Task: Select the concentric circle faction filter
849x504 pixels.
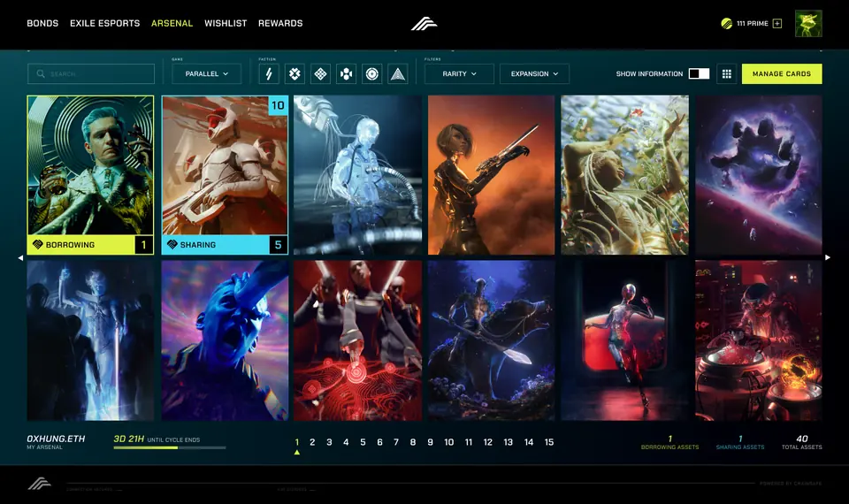Action: [x=372, y=73]
